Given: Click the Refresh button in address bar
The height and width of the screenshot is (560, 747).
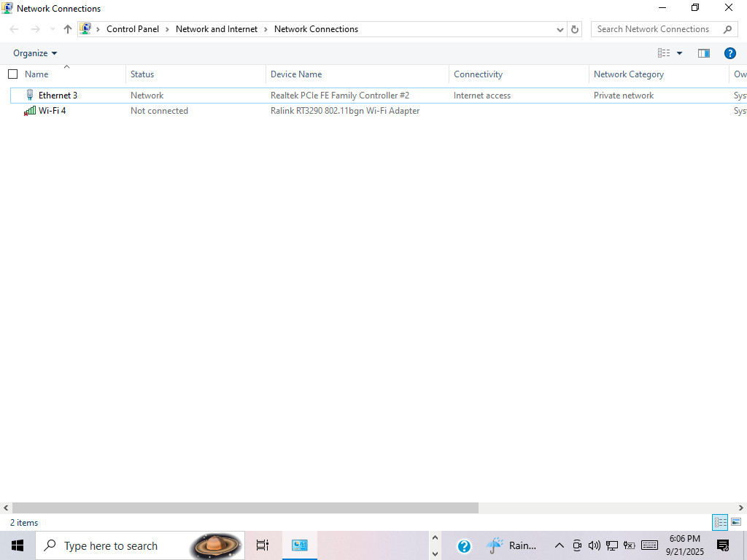Looking at the screenshot, I should click(x=575, y=29).
